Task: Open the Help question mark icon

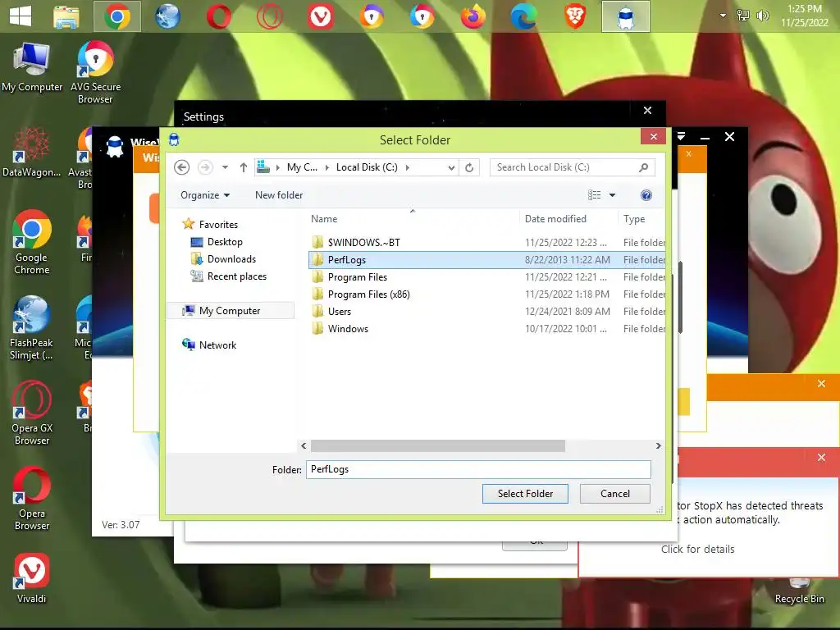Action: 646,195
